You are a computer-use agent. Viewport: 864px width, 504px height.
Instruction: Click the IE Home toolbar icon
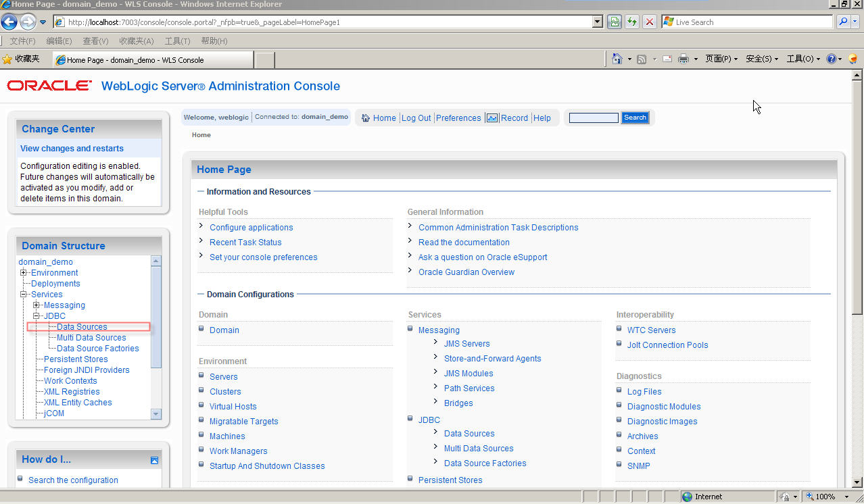(617, 59)
